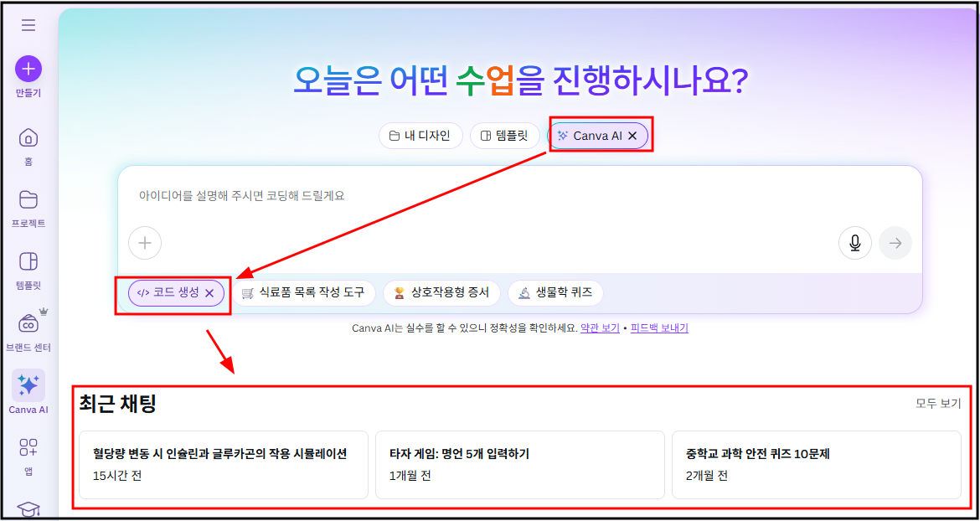Open the 피드백 보내기 link
Screen dimensions: 980x521
[x=659, y=328]
